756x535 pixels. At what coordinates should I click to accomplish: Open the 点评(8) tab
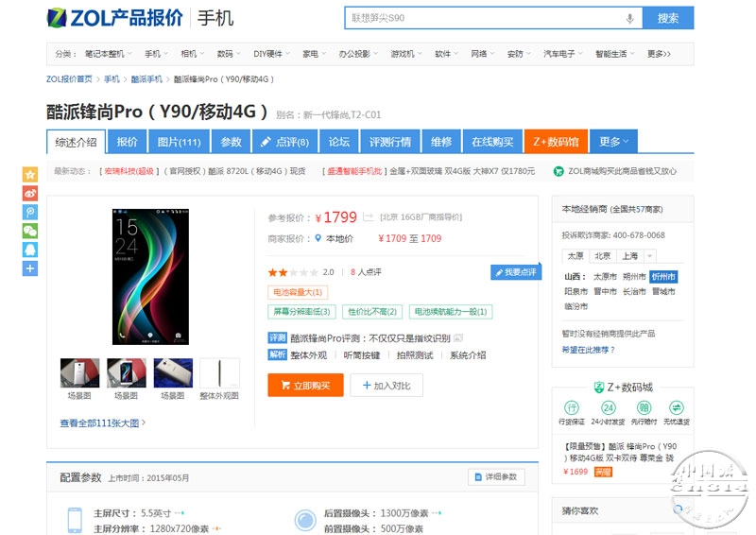pos(285,142)
